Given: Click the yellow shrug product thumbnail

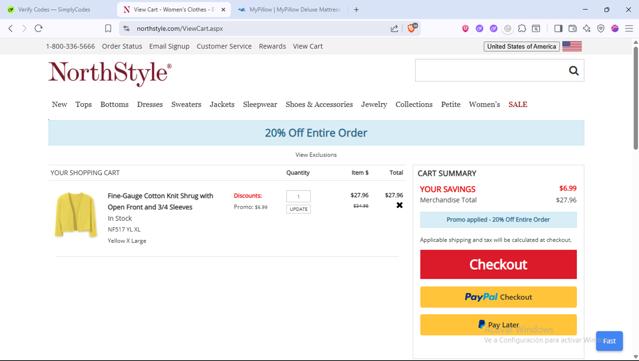Looking at the screenshot, I should pos(75,215).
